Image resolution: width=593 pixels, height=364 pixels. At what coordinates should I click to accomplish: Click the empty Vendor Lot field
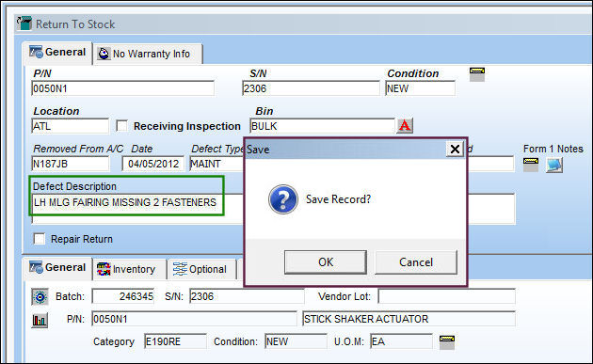tap(447, 296)
